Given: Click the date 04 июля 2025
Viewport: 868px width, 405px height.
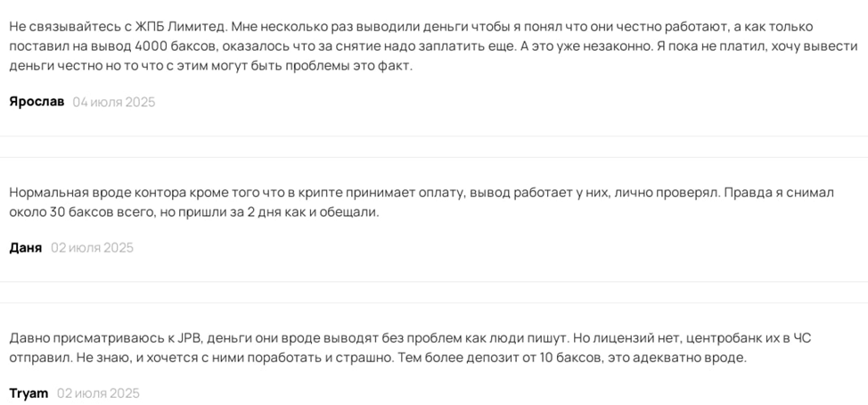Looking at the screenshot, I should (x=114, y=102).
